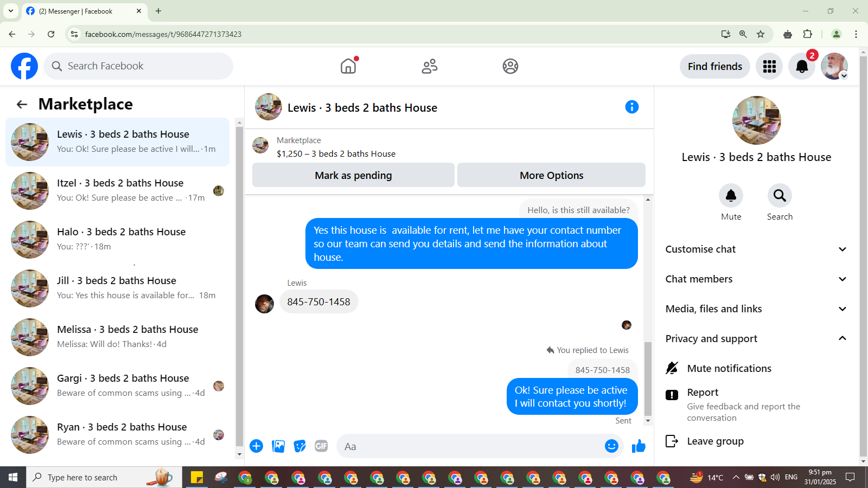This screenshot has width=868, height=488.
Task: Show hidden system tray icons
Action: (x=736, y=477)
